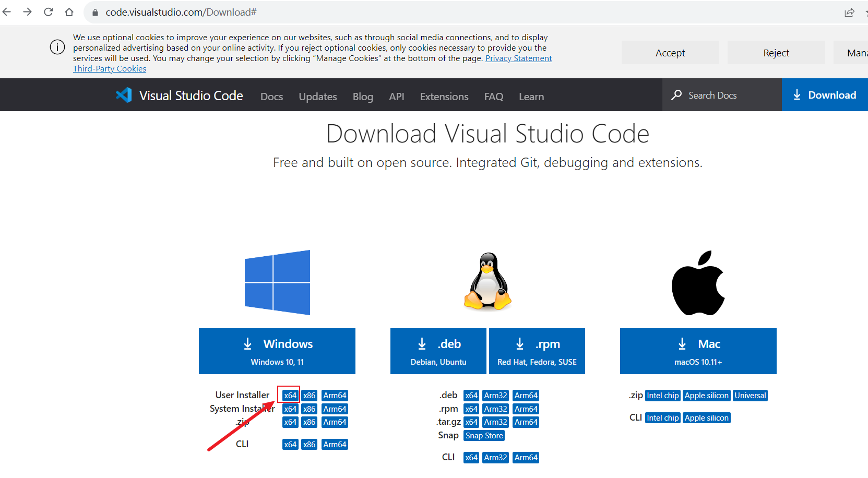Image resolution: width=868 pixels, height=478 pixels.
Task: Select User Installer x64 for Windows
Action: coord(290,396)
